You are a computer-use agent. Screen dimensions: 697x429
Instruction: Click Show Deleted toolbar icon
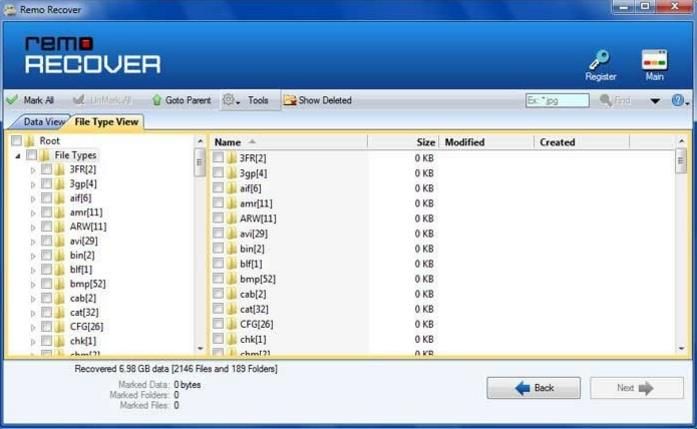[x=290, y=100]
